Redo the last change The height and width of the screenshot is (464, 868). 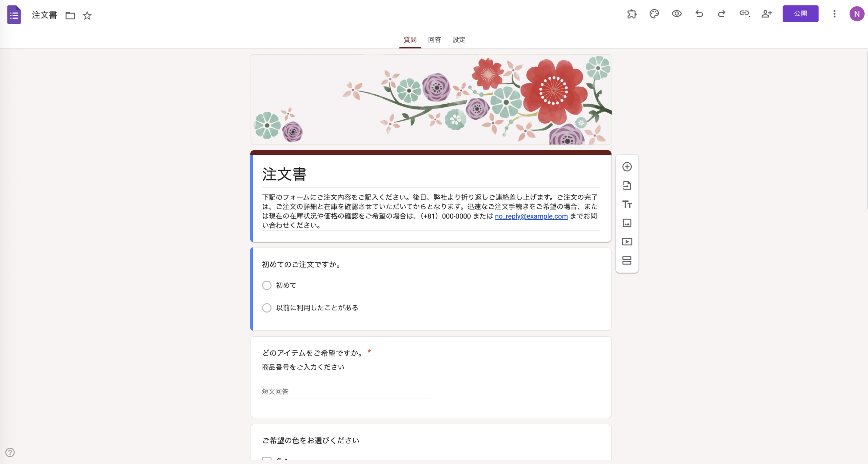click(x=721, y=14)
